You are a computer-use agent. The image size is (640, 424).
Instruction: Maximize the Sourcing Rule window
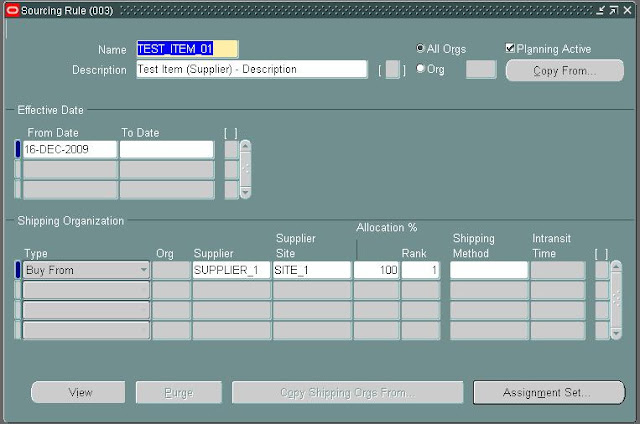tap(613, 10)
